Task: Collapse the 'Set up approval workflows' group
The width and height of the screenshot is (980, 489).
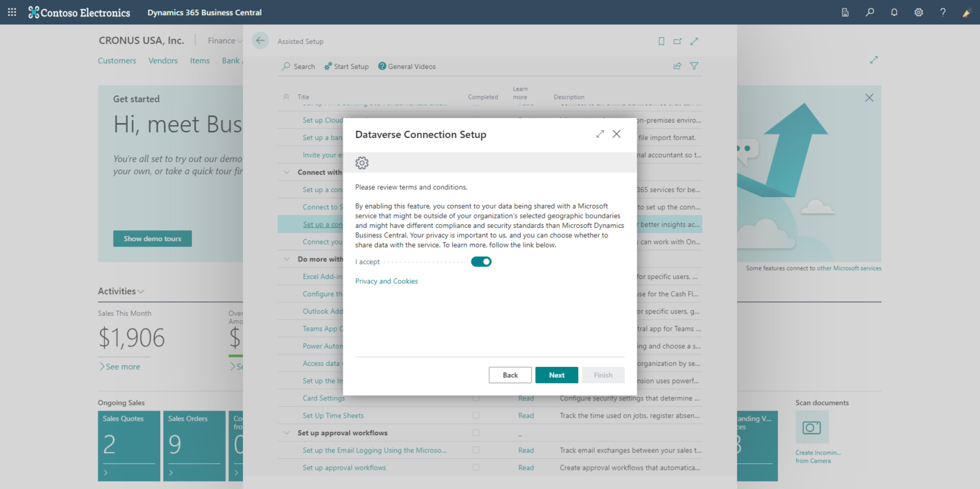Action: [286, 432]
